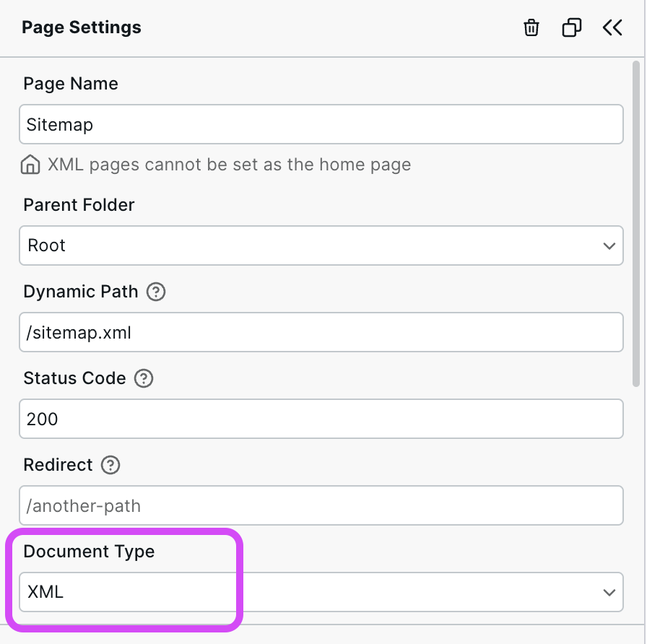Image resolution: width=647 pixels, height=644 pixels.
Task: Click the Parent Folder label
Action: [x=79, y=205]
